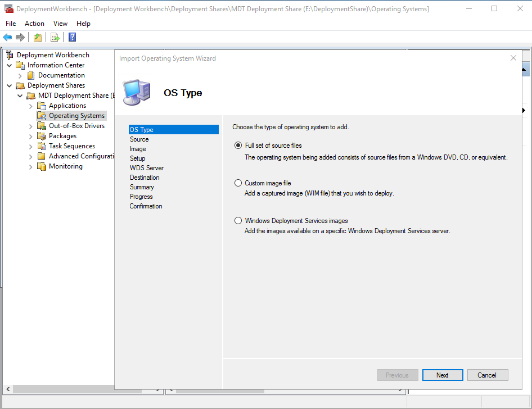Select the Destination wizard step
This screenshot has width=532, height=409.
[145, 177]
